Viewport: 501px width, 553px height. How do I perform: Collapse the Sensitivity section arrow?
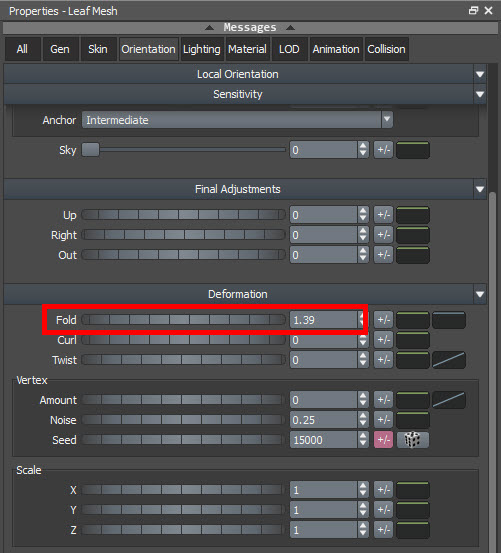click(x=480, y=95)
